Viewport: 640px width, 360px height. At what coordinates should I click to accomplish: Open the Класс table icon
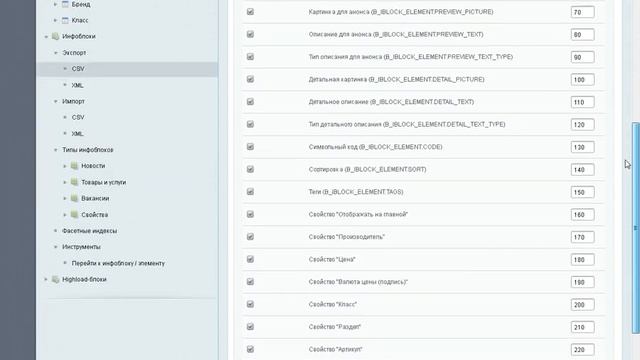65,20
